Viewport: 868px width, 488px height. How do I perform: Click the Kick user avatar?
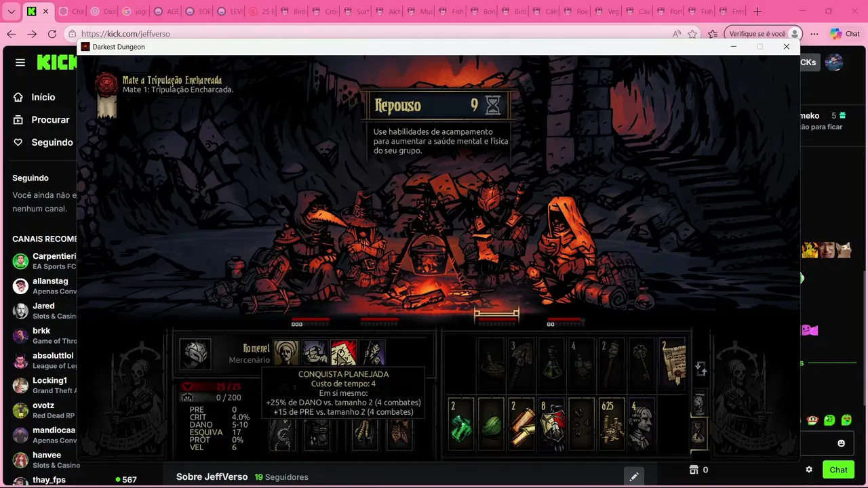point(834,62)
